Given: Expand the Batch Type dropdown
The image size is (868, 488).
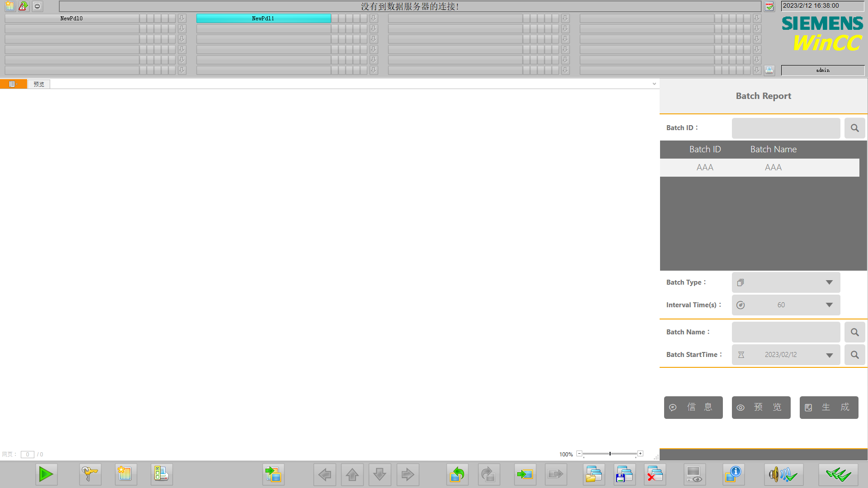Looking at the screenshot, I should tap(829, 282).
